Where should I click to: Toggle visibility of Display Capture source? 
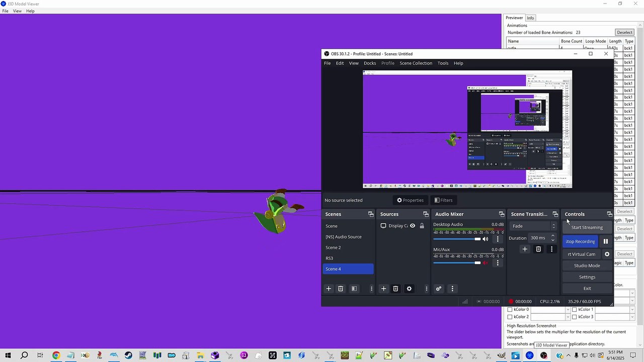click(413, 226)
